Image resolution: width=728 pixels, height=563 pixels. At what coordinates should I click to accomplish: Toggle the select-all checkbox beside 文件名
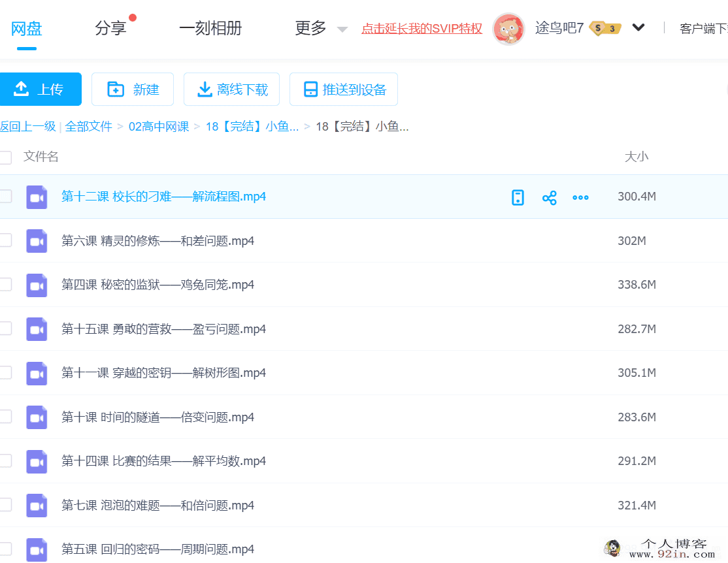(x=5, y=157)
